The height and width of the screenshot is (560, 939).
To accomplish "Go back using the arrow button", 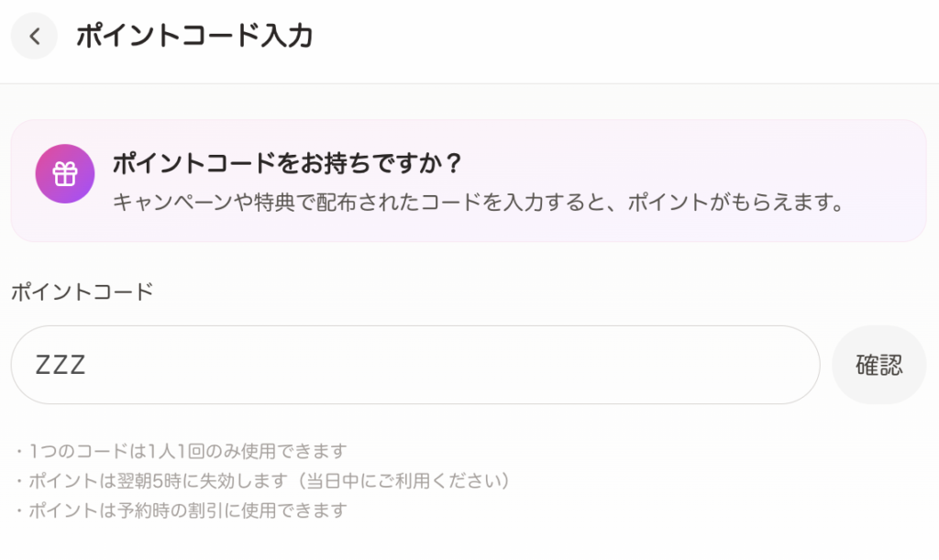I will pos(34,37).
